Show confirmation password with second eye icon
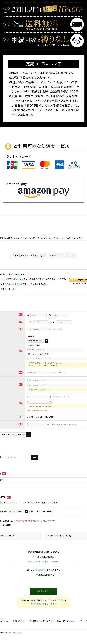The width and height of the screenshot is (87, 644). (x=50, y=402)
